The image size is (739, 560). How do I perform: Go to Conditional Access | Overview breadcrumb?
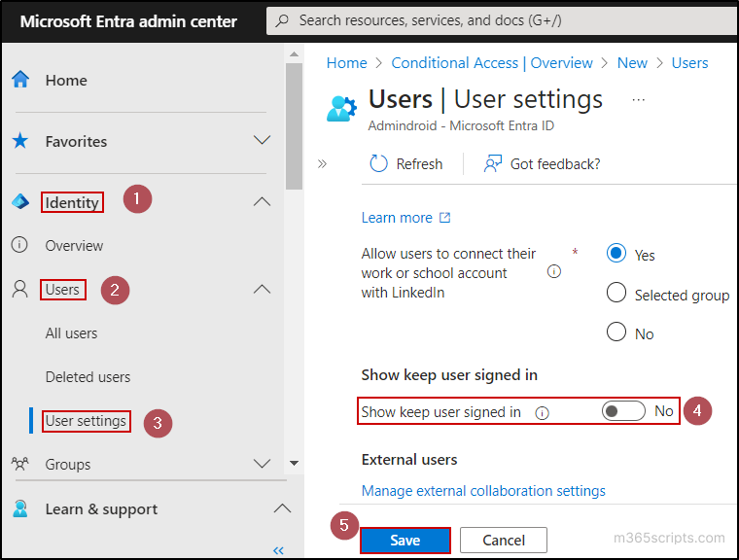(492, 62)
